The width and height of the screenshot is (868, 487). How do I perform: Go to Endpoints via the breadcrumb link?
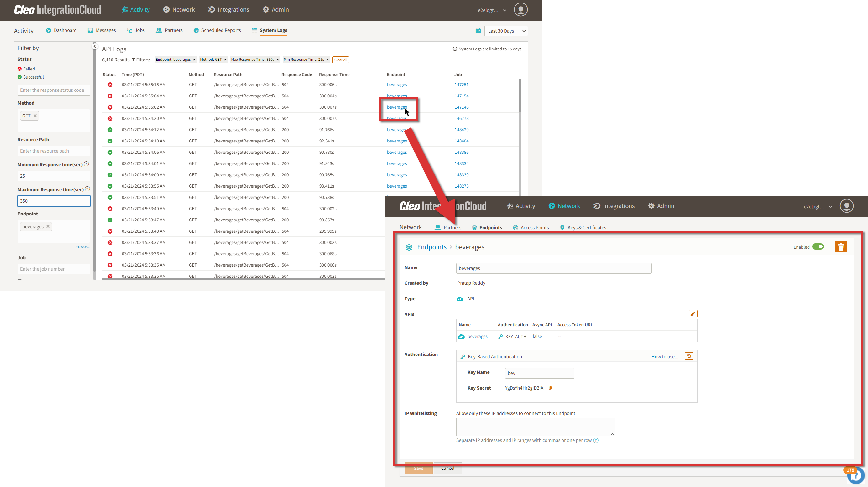pyautogui.click(x=431, y=247)
